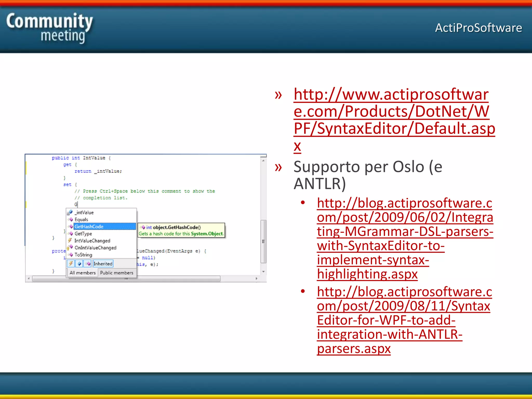This screenshot has width=532, height=399.
Task: Open the Integrating-MGrammar-DSL-parsers blog post link
Action: [405, 238]
